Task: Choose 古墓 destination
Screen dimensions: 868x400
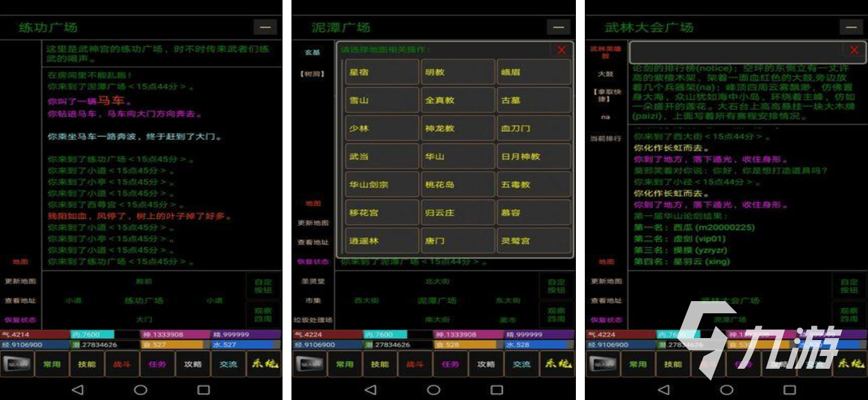Action: click(534, 100)
